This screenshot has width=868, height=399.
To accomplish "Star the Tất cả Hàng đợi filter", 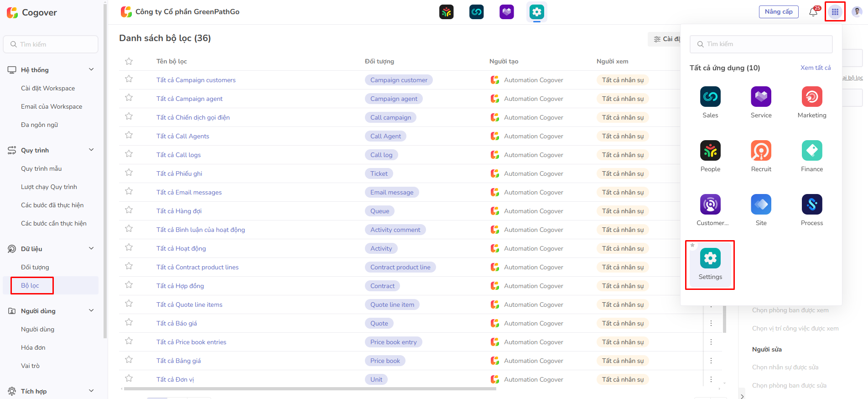I will coord(129,210).
